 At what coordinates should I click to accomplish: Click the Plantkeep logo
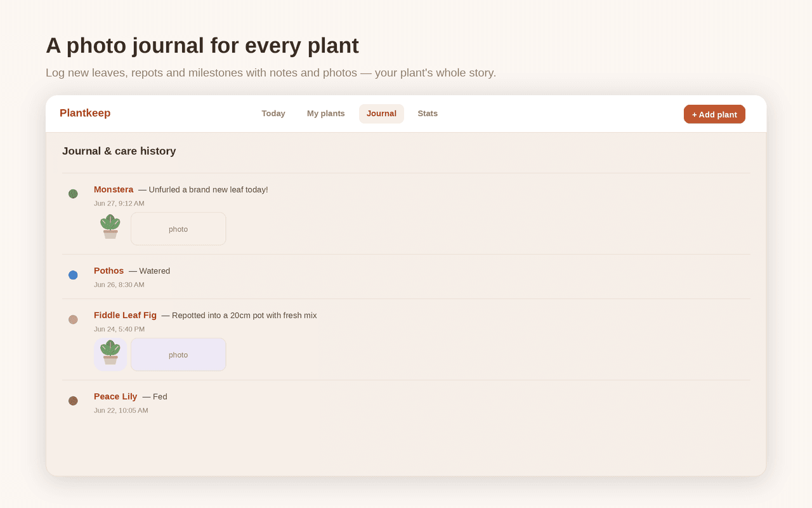(85, 113)
